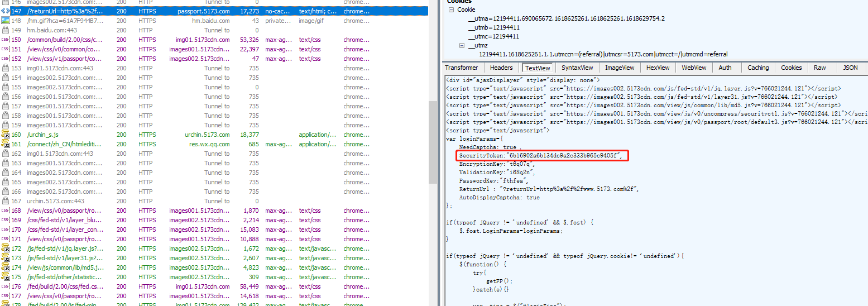
Task: Click the lock icon of session 153
Action: click(5, 68)
